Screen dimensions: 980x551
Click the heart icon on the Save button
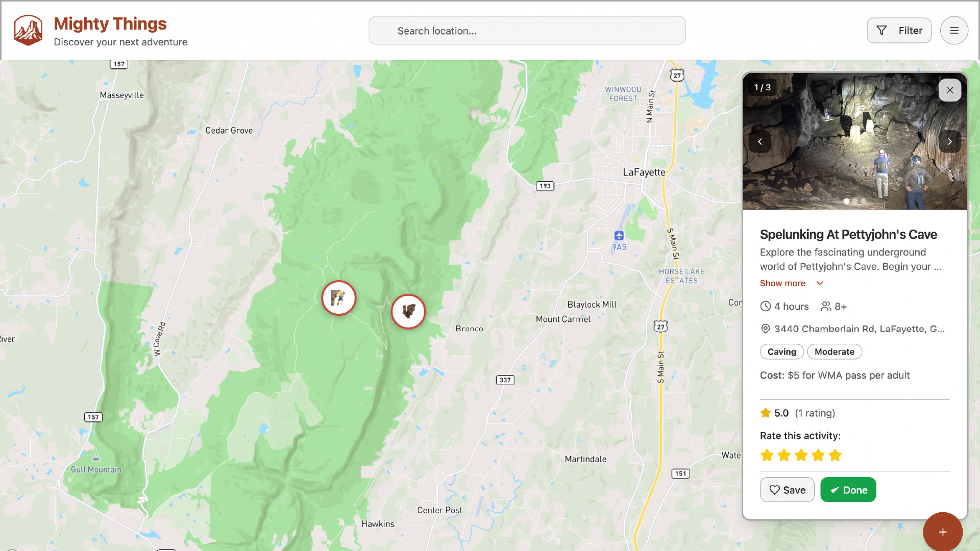pos(775,489)
